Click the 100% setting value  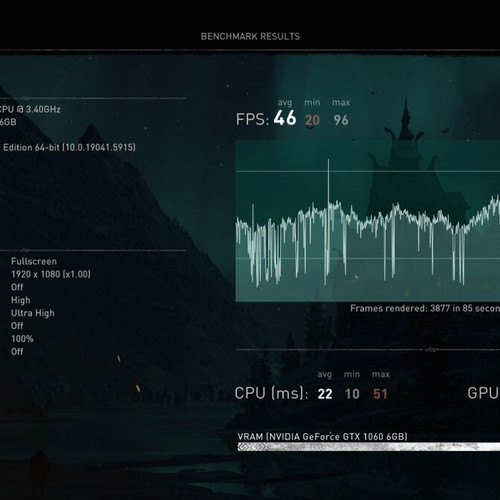point(22,339)
